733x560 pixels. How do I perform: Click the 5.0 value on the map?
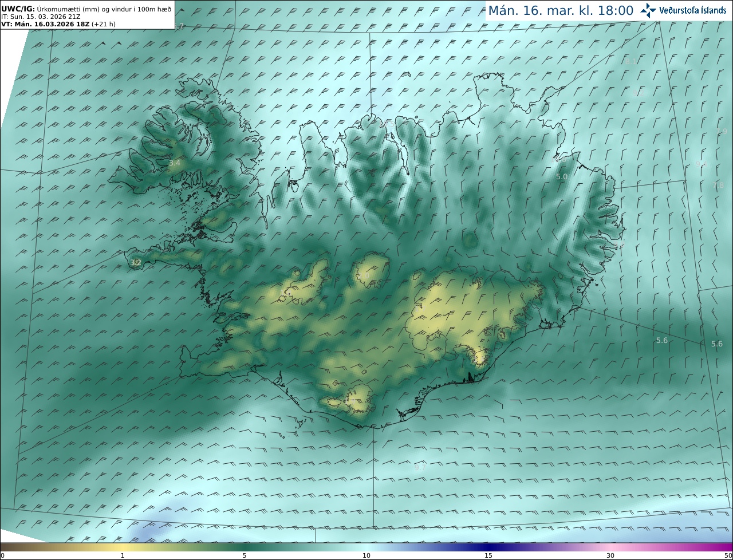click(x=561, y=177)
